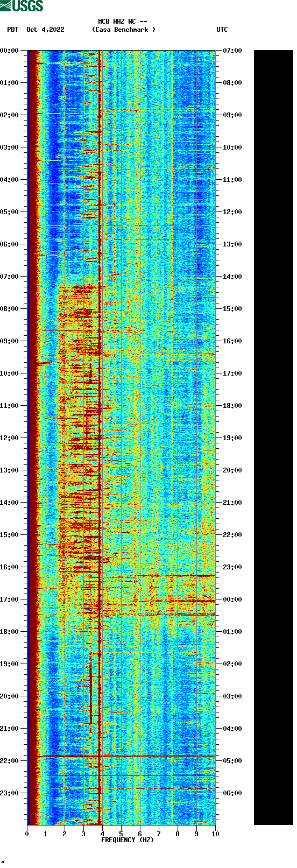Click the PDT time label '15:00'
Screen dimensions: 297x868
pos(9,535)
